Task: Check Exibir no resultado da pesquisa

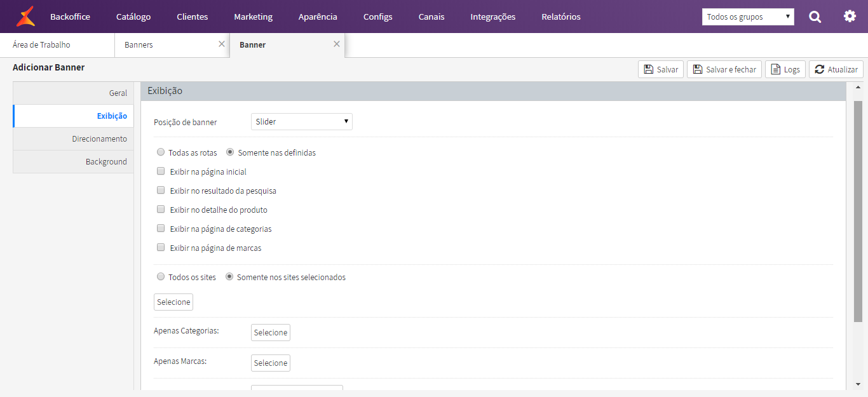Action: 161,191
